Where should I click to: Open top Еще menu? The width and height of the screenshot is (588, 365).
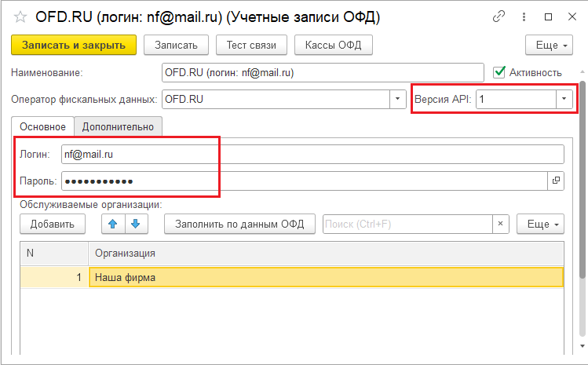[x=548, y=45]
